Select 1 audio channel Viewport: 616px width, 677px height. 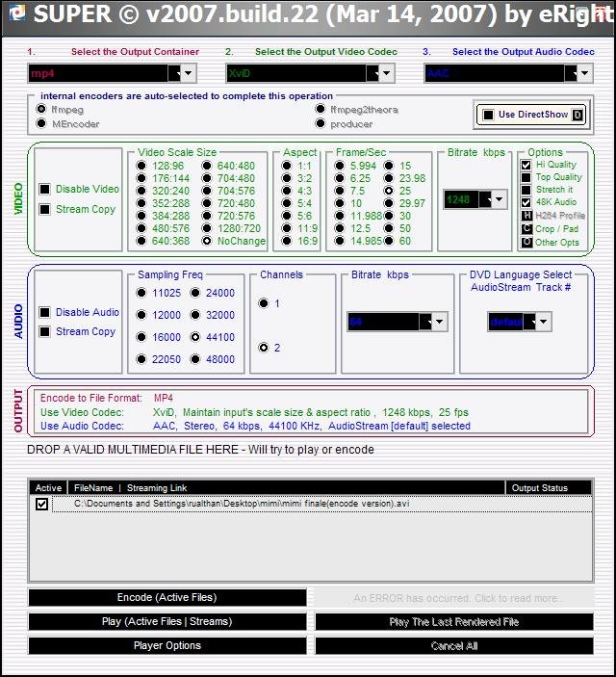264,303
